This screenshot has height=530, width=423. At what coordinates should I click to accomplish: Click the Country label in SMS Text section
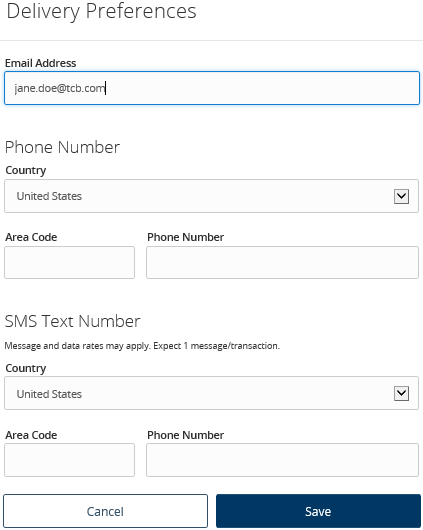pos(26,368)
